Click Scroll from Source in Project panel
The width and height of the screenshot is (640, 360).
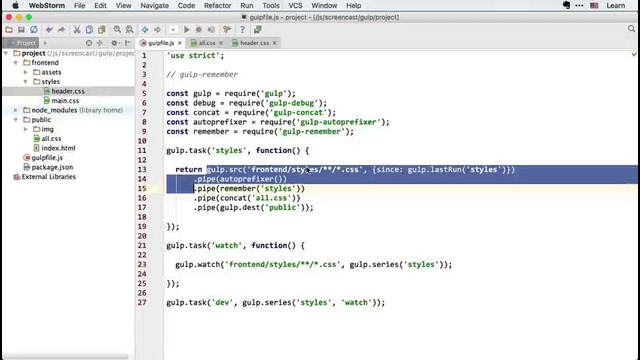[89, 43]
